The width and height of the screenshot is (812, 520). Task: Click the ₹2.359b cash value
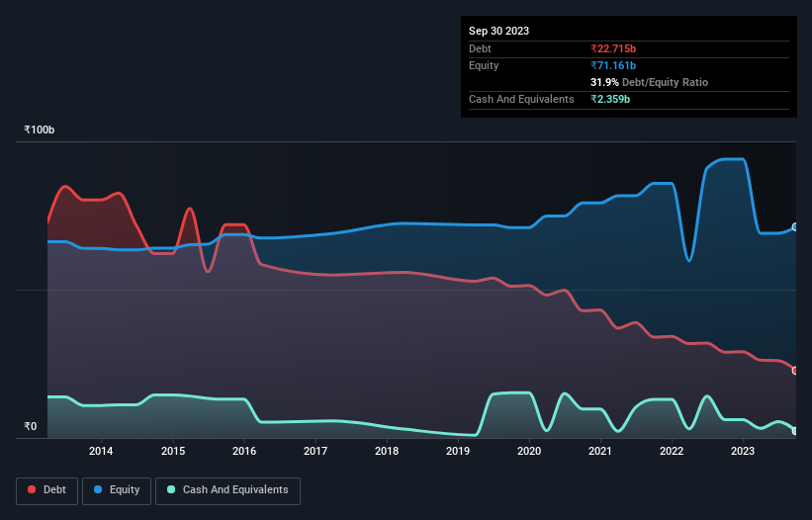610,99
